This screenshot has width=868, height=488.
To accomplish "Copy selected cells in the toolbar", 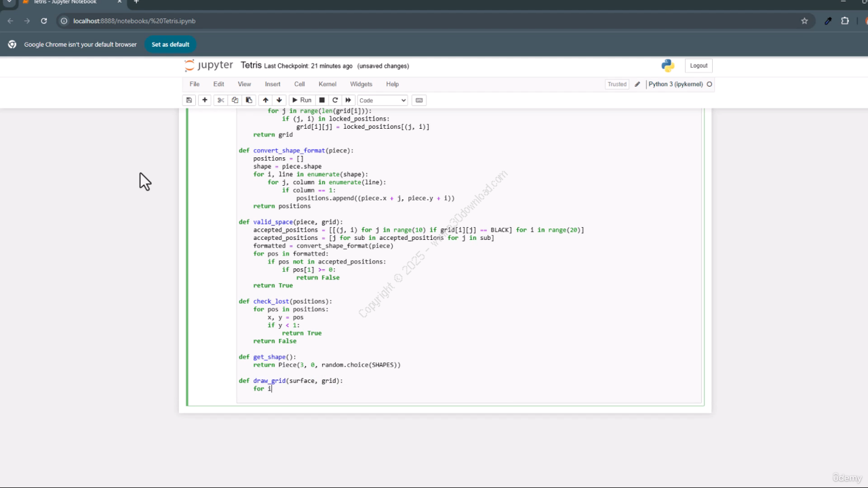I will coord(235,100).
